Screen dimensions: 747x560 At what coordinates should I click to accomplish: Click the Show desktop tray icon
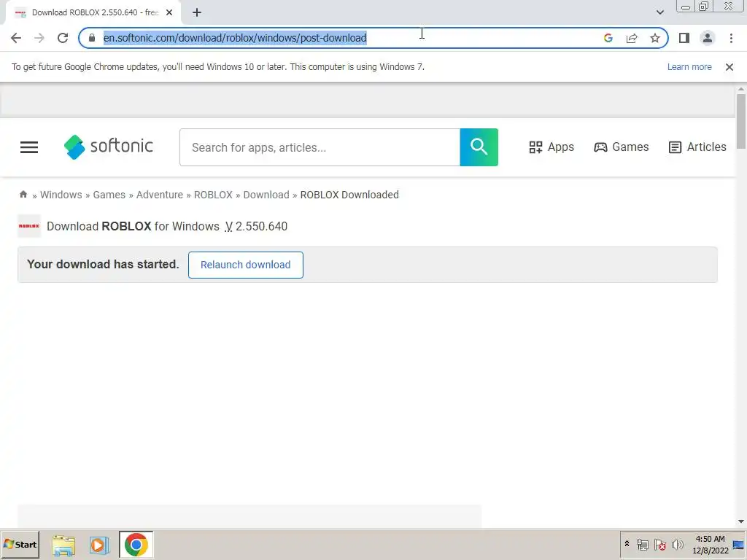point(739,544)
